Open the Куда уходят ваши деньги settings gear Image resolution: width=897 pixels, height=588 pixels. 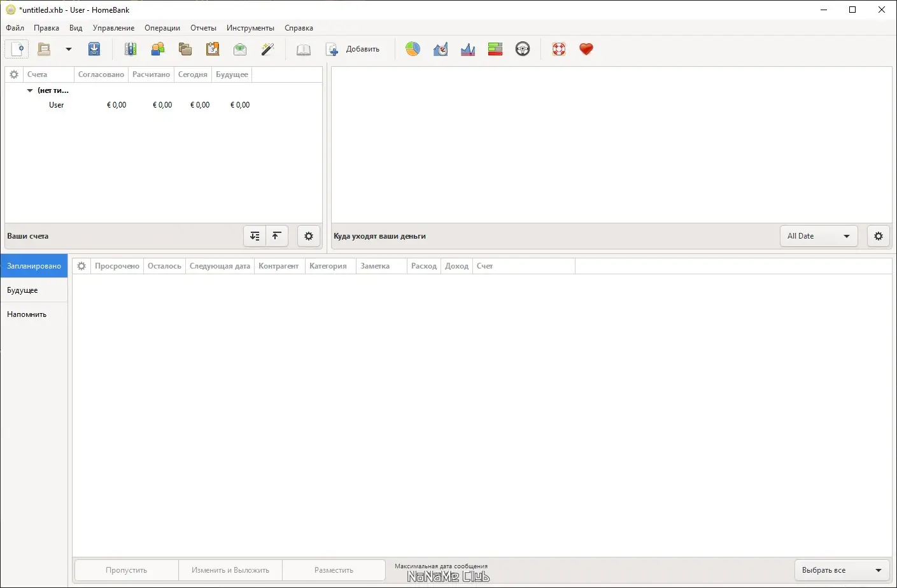879,236
